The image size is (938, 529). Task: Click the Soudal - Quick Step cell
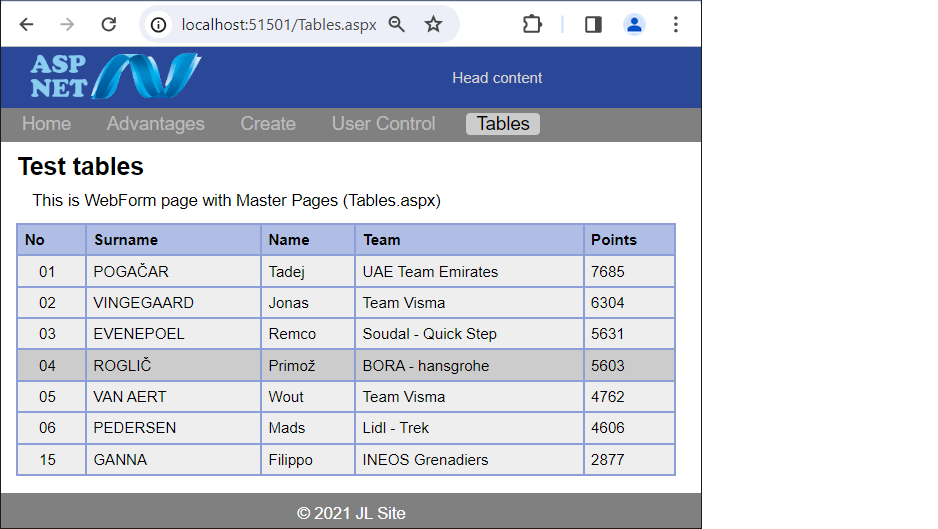click(470, 334)
